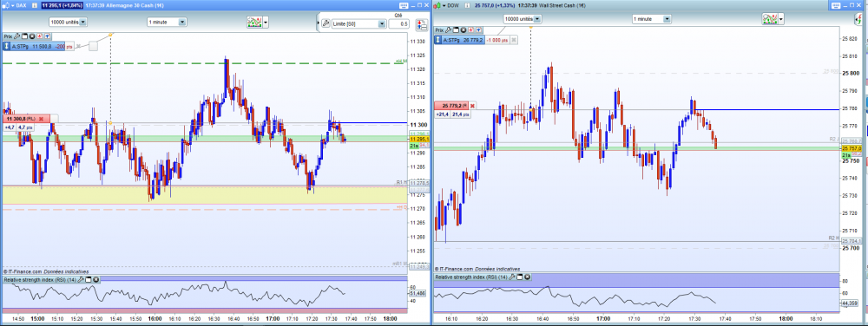
Task: Click Allemagne 30 Cash (1€) title
Action: click(x=135, y=5)
